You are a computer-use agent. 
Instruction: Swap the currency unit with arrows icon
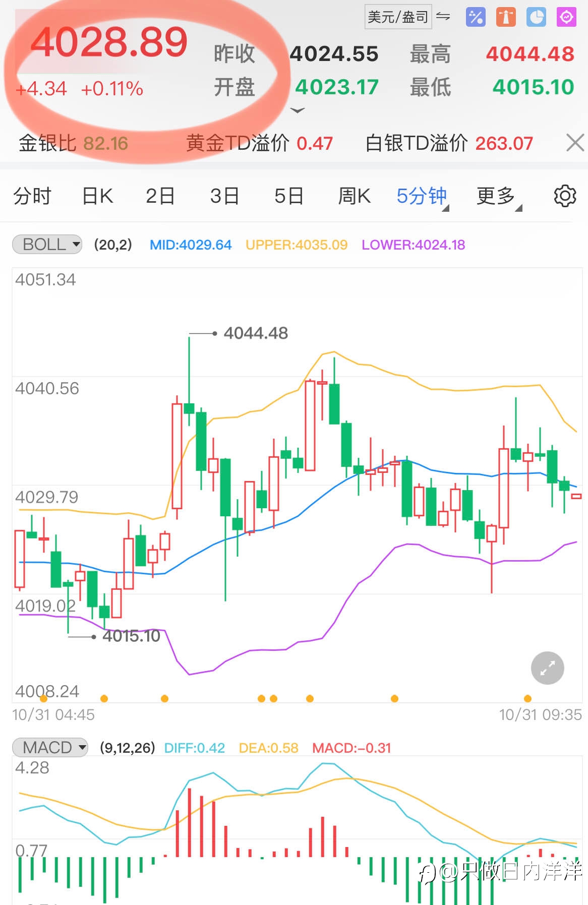point(443,17)
